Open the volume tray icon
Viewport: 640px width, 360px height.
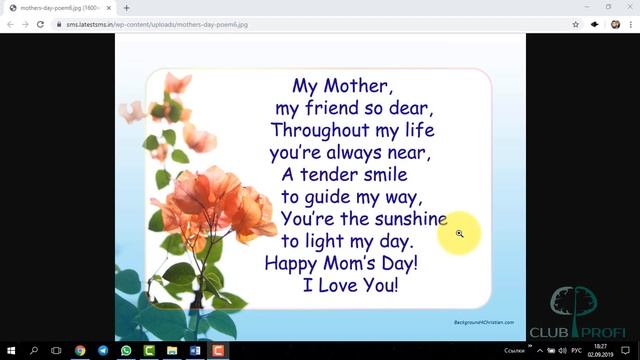[x=562, y=351]
